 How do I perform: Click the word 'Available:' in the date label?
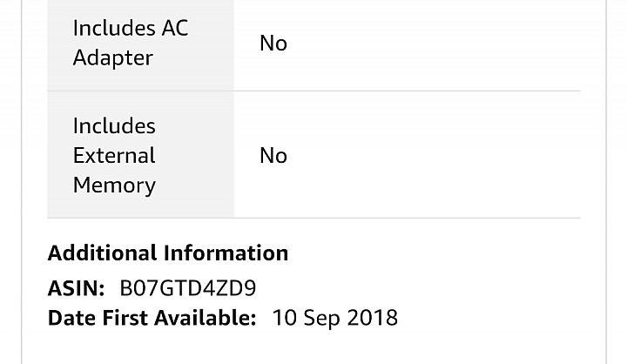[206, 318]
